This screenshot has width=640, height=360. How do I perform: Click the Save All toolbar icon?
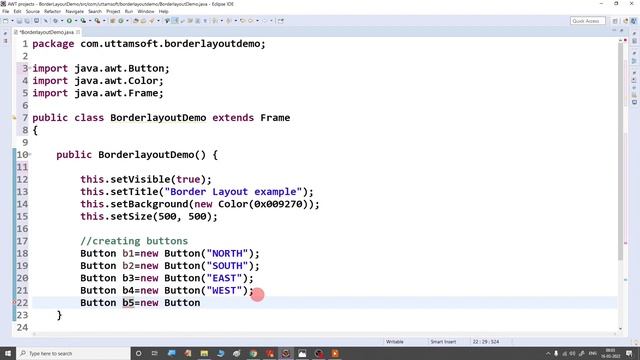[27, 21]
